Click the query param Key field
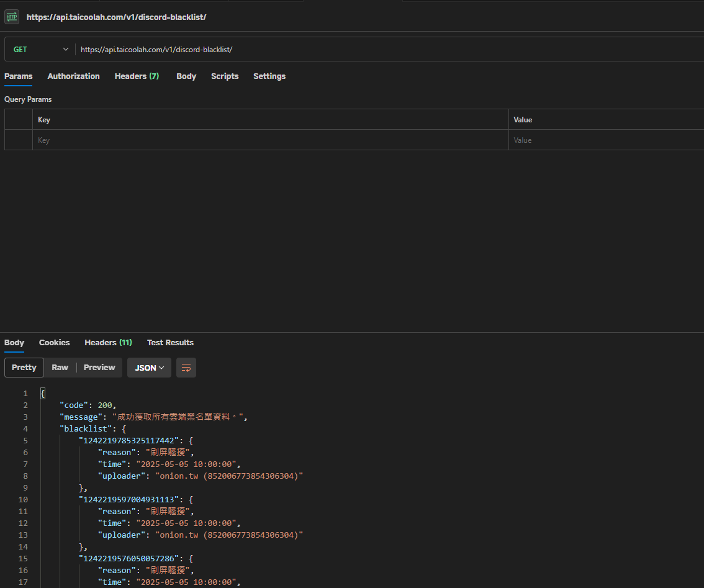This screenshot has width=704, height=588. (x=270, y=140)
